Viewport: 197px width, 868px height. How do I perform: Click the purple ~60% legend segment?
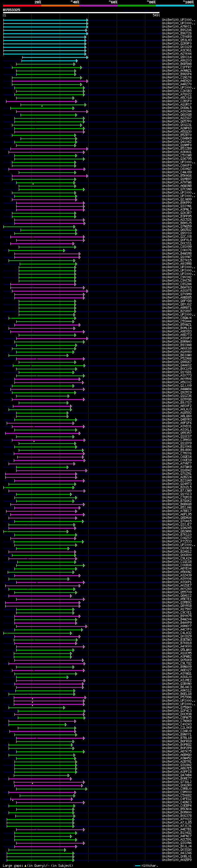pyautogui.click(x=98, y=6)
